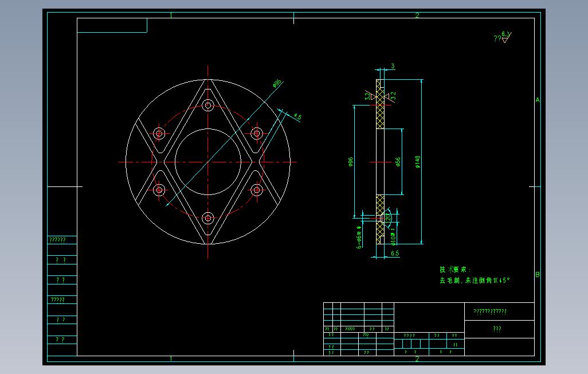
Task: Click zone letter A on right border
Action: tap(538, 100)
